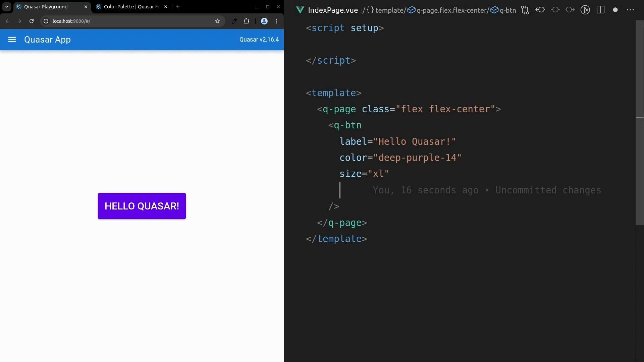
Task: Click the closing "</script>" tag line
Action: click(x=331, y=60)
